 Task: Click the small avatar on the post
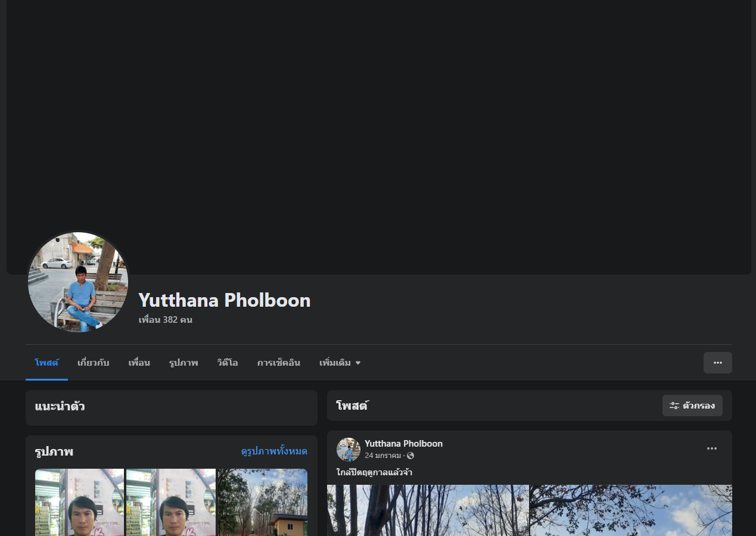[x=349, y=450]
